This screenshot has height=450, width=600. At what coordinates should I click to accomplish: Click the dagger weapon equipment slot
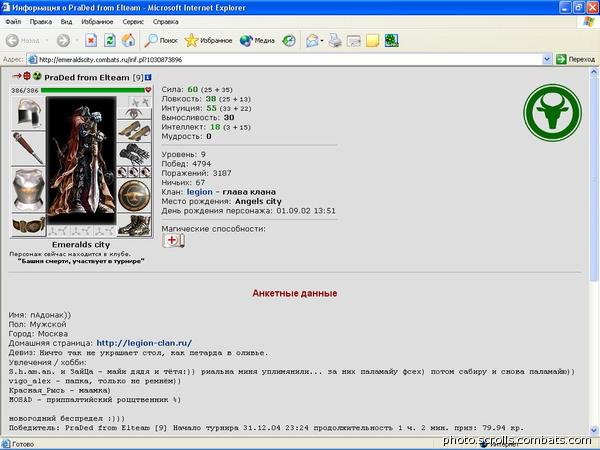point(28,148)
